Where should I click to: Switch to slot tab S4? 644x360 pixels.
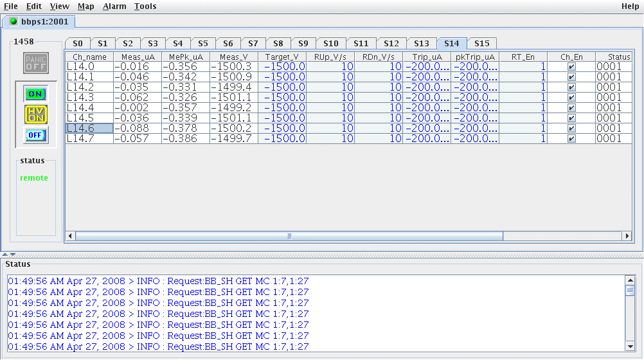click(x=178, y=44)
